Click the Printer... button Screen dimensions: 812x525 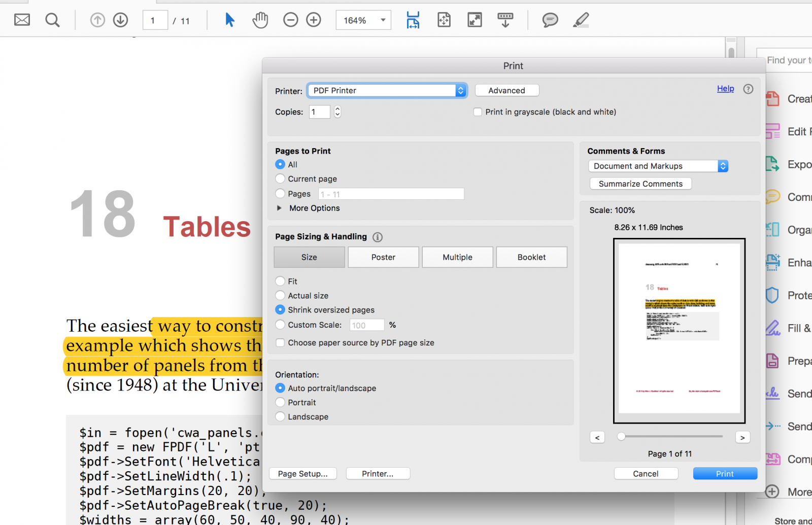pyautogui.click(x=378, y=474)
